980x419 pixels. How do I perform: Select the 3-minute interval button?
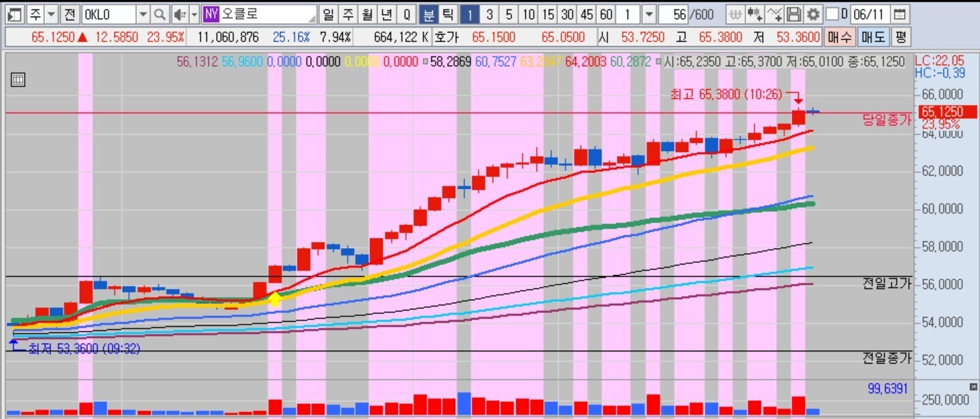click(490, 14)
